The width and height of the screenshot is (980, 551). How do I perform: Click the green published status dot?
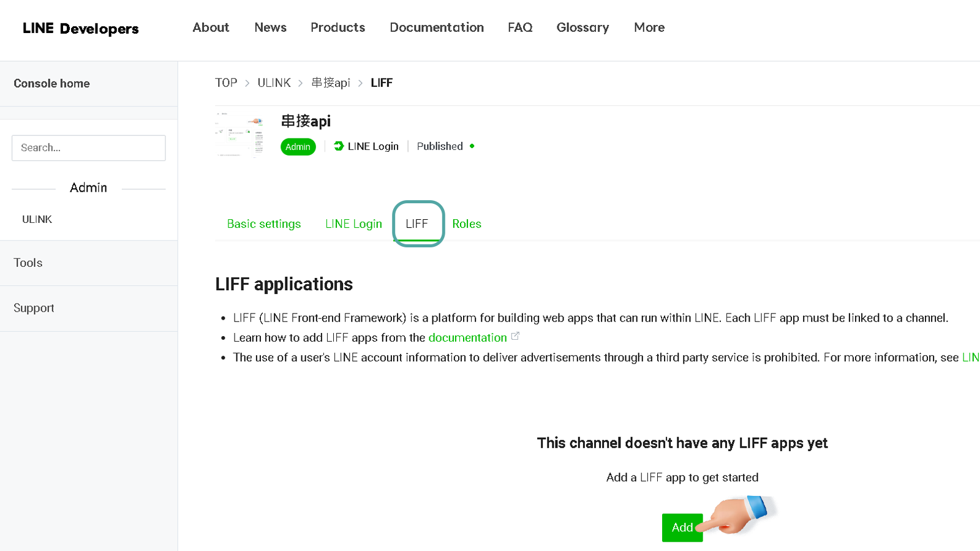tap(472, 146)
